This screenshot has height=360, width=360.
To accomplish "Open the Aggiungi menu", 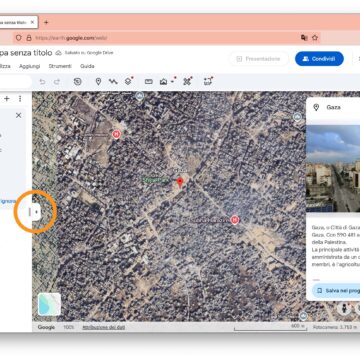I will (30, 66).
